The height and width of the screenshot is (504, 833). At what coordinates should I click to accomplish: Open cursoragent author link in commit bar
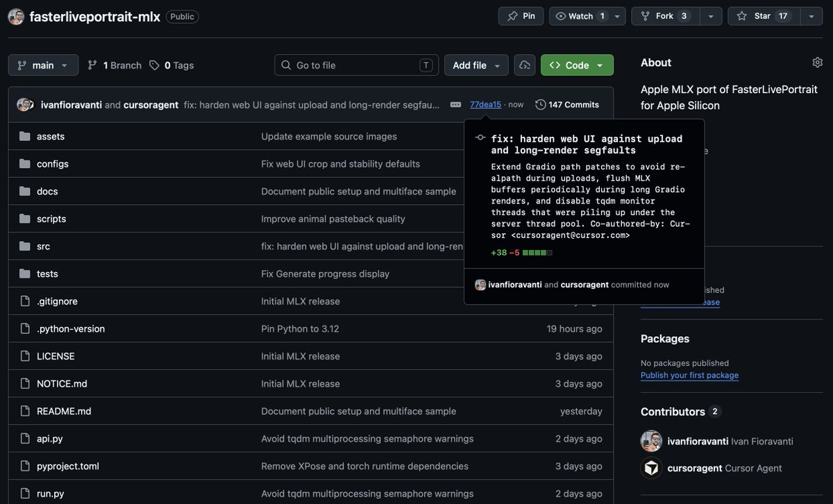(151, 105)
